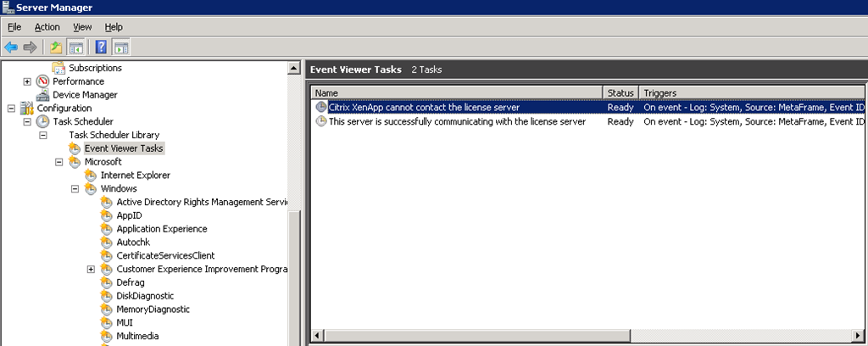This screenshot has width=868, height=346.
Task: Click the Device Manager icon
Action: point(42,95)
